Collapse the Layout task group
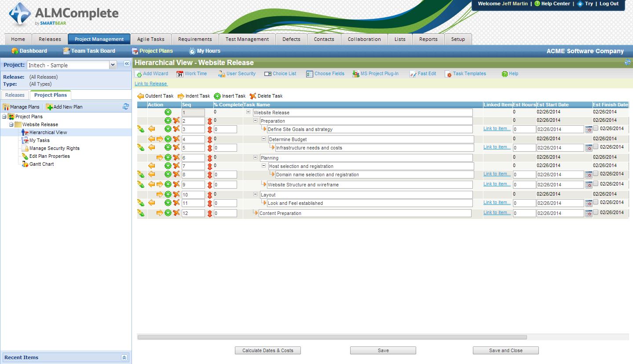Image resolution: width=633 pixels, height=364 pixels. pyautogui.click(x=256, y=194)
